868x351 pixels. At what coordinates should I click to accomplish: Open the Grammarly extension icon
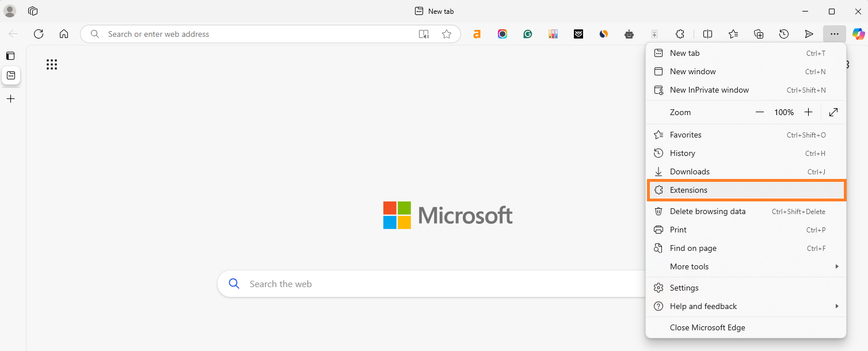pyautogui.click(x=528, y=34)
